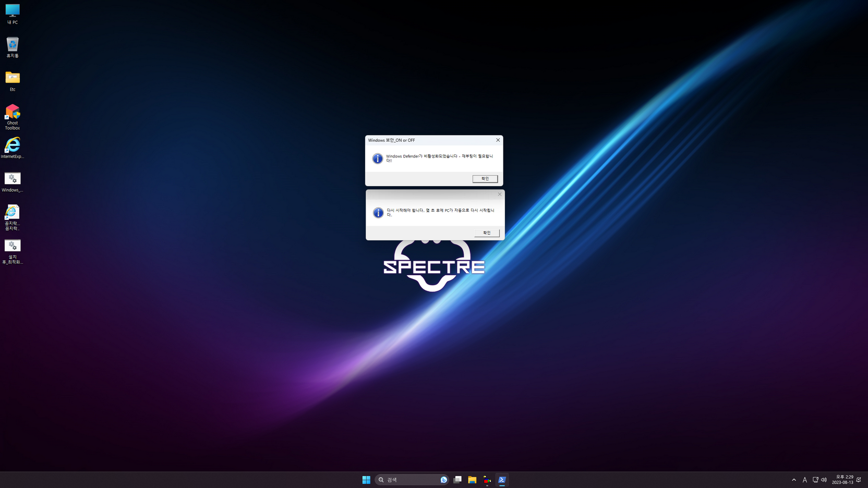
Task: Open the clock showing 오후 2:29
Action: 843,480
